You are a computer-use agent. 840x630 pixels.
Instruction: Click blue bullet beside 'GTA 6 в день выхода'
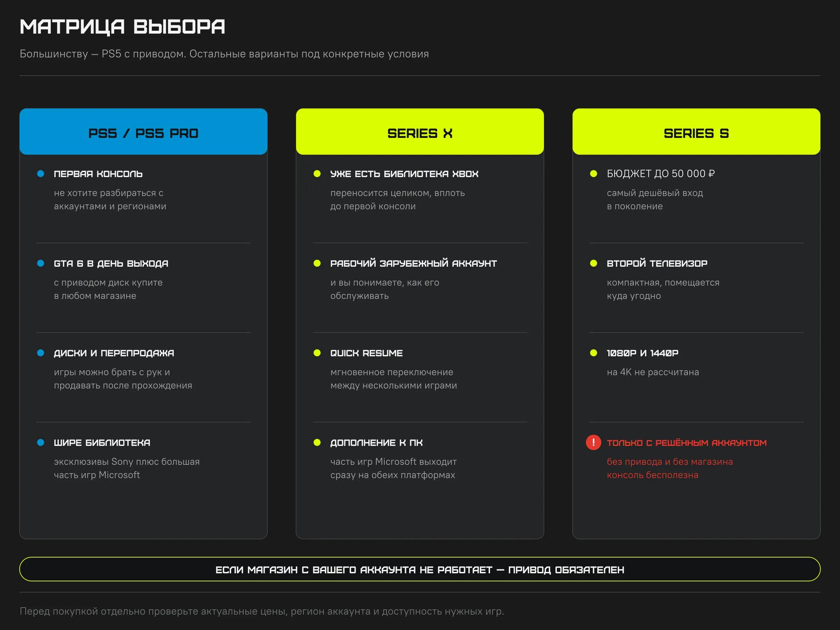(41, 264)
